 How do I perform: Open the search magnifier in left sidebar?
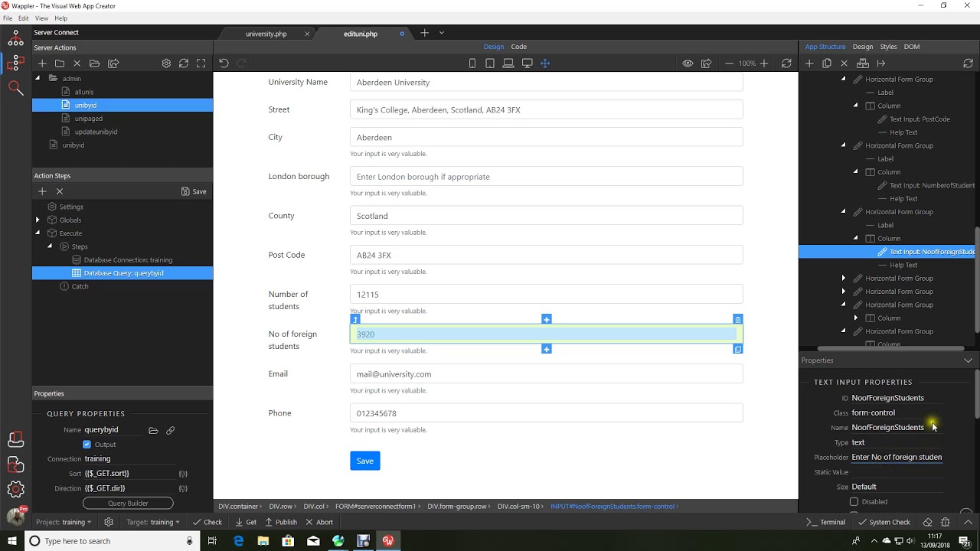tap(15, 88)
